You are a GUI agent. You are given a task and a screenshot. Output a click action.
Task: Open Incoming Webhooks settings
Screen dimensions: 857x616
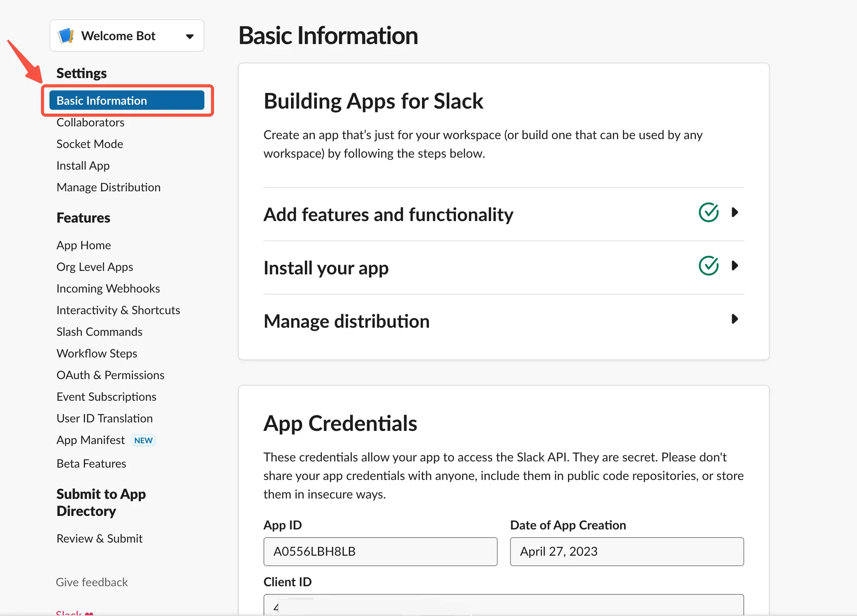click(108, 288)
